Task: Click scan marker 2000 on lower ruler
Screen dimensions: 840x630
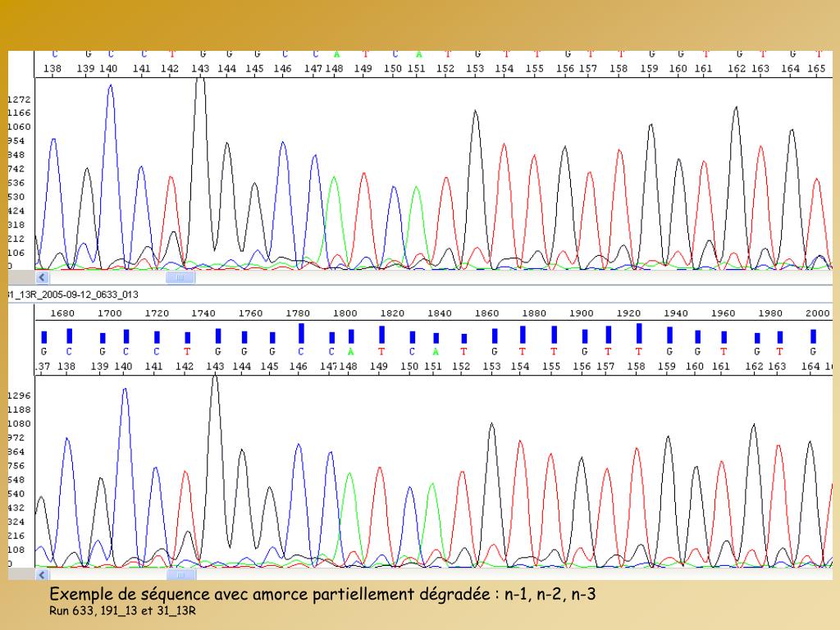Action: click(x=818, y=313)
